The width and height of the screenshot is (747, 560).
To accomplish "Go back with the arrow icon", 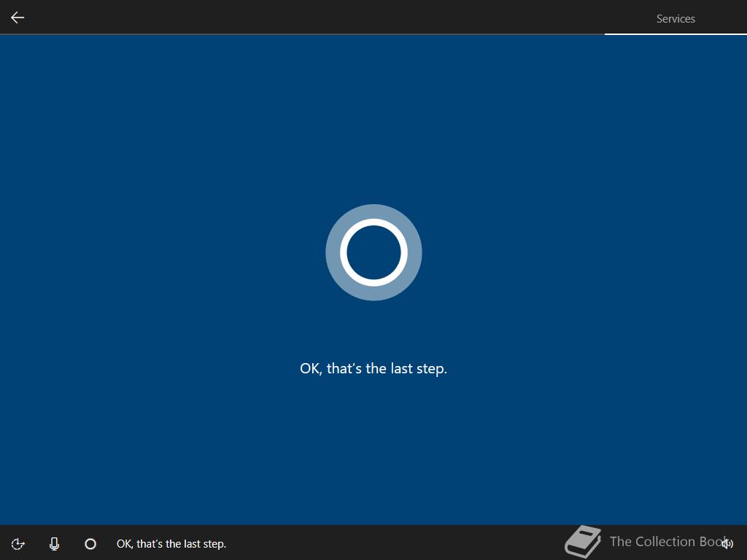I will click(18, 17).
